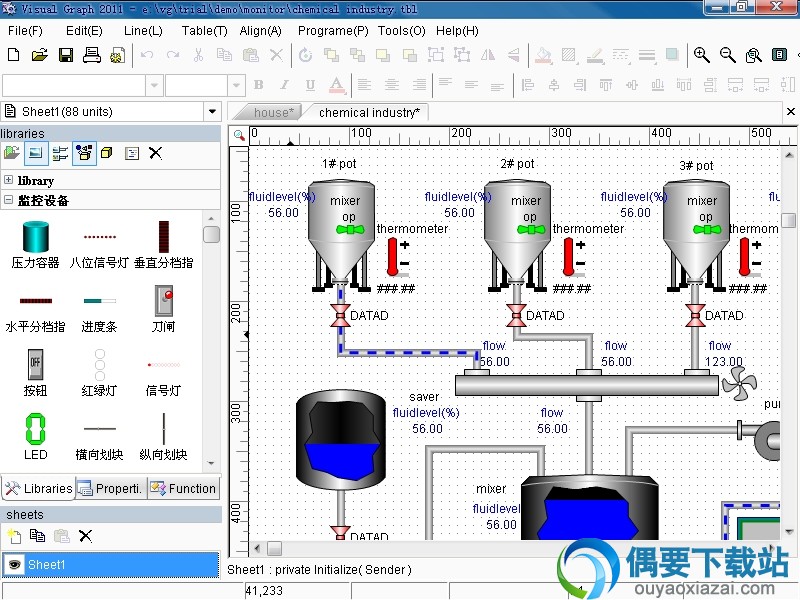Switch to the chemical industry* tab
This screenshot has width=800, height=600.
(x=369, y=112)
